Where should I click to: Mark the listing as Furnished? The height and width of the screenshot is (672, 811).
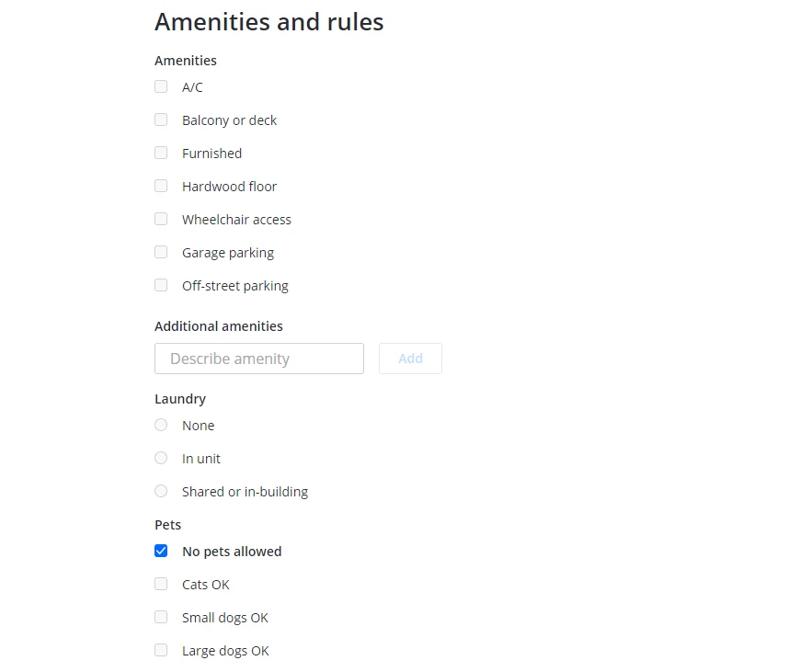click(x=161, y=153)
